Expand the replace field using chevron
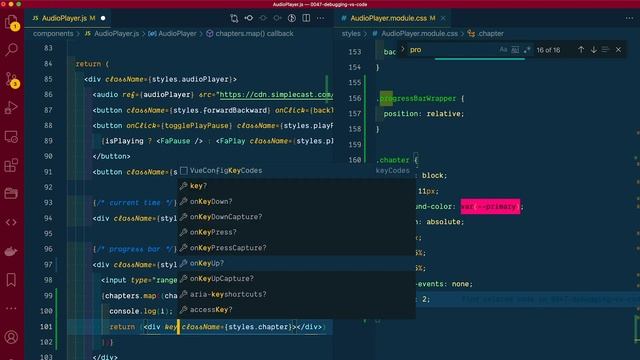This screenshot has height=360, width=640. pos(403,49)
